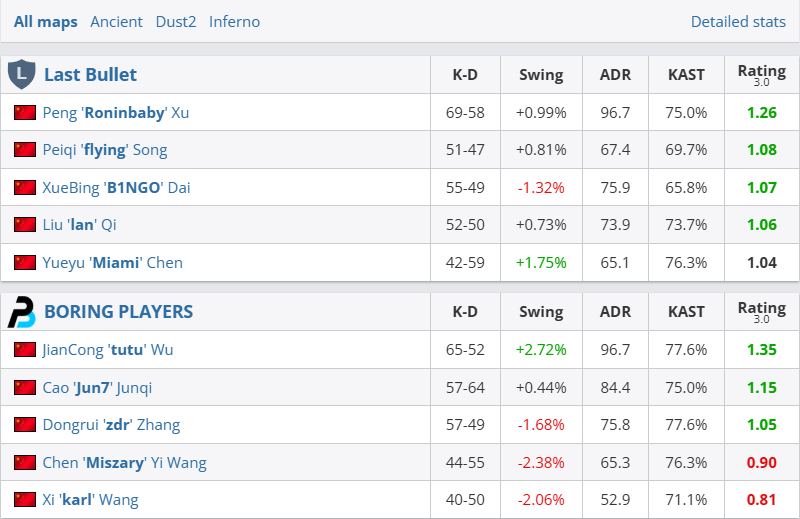Screen dimensions: 800x519
Task: Click the Last Bullet Rating 3.0 column header
Action: point(761,75)
